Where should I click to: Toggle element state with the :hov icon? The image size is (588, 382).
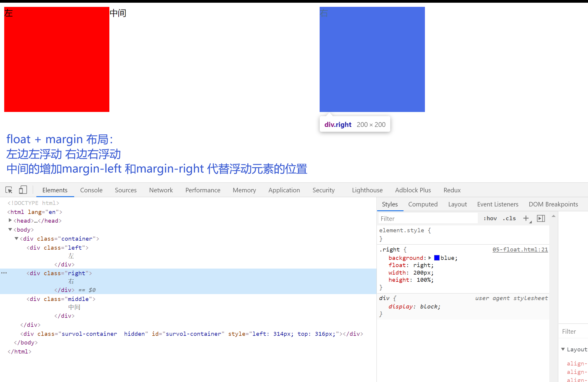490,218
